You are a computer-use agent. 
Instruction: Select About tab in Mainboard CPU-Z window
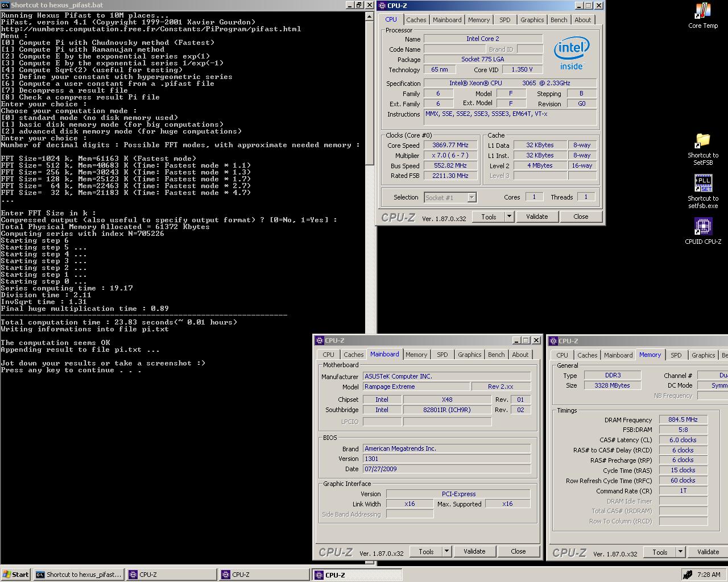pos(520,355)
